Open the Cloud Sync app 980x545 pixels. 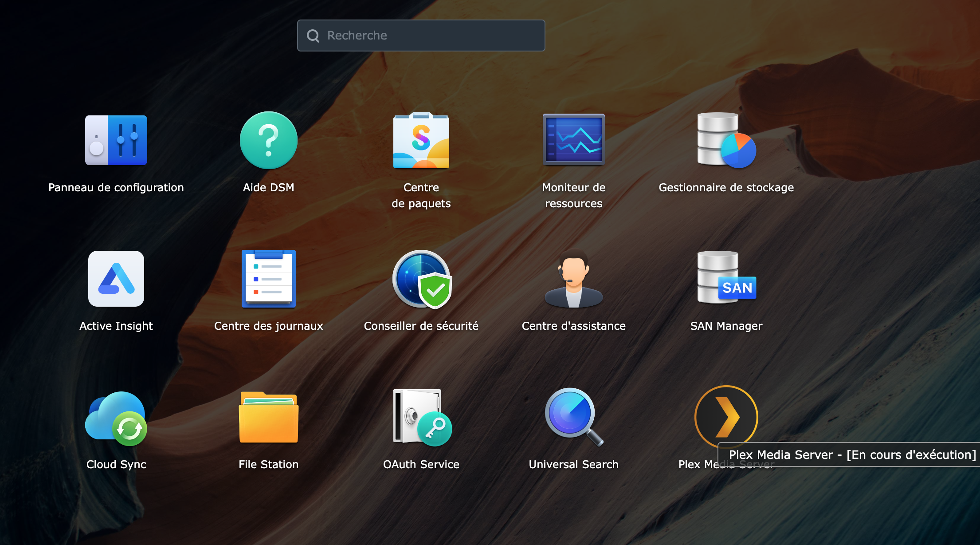(116, 418)
